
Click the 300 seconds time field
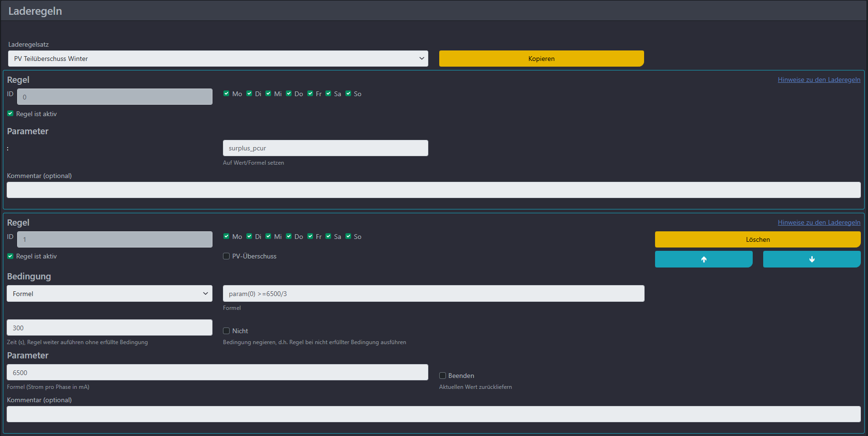109,327
